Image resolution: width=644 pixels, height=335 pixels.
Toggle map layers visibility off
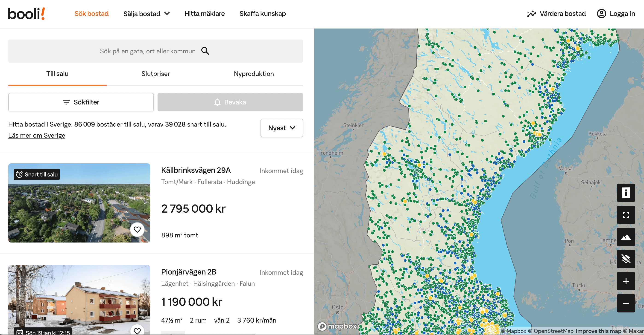pyautogui.click(x=626, y=259)
